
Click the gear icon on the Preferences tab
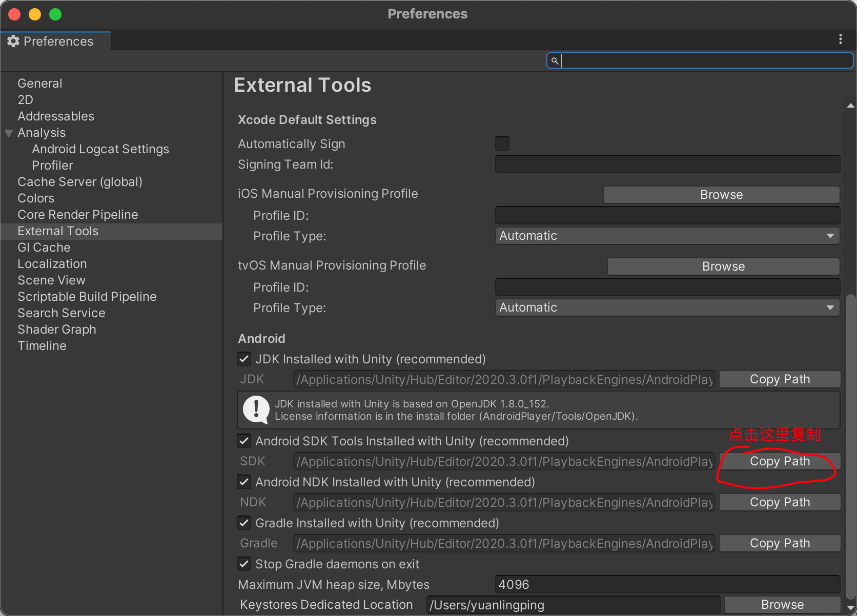13,41
